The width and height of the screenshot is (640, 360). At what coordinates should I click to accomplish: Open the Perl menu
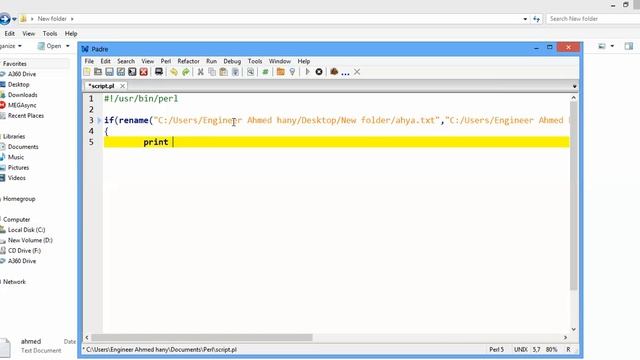tap(166, 61)
